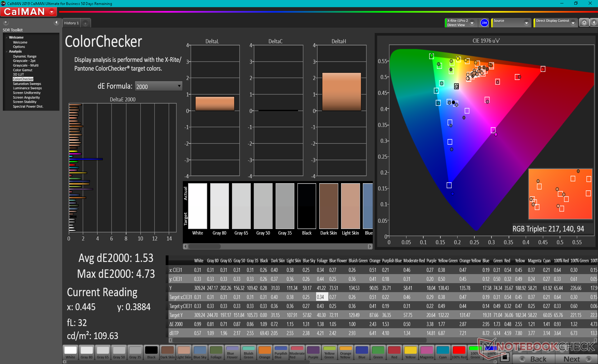
Task: Open Screen Uniformity page
Action: coord(26,93)
